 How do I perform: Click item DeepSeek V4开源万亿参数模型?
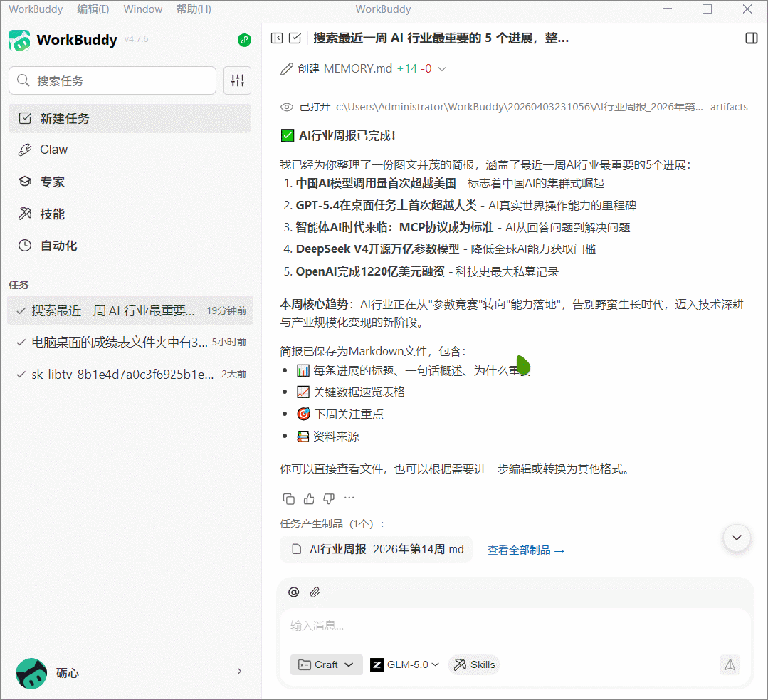[378, 249]
